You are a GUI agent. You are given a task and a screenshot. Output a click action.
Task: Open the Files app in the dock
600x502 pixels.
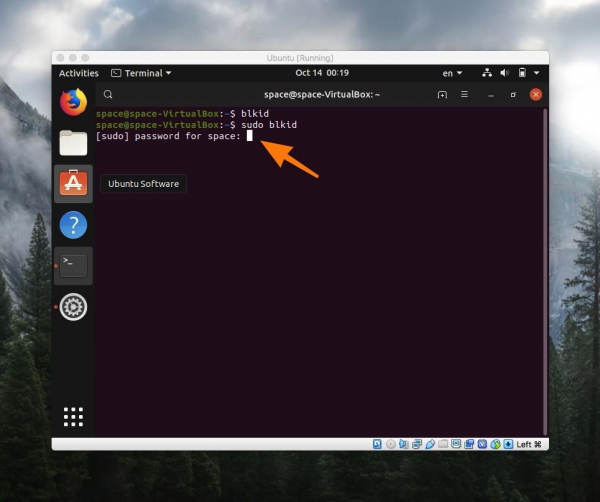[73, 143]
